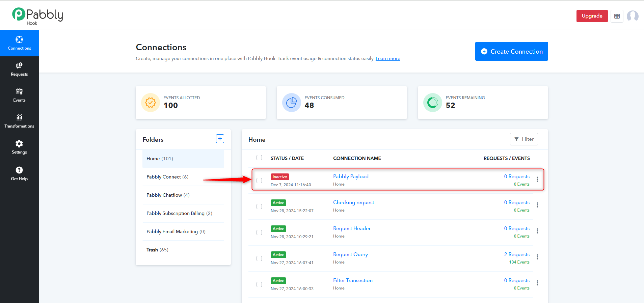Open the apps grid icon
This screenshot has width=644, height=303.
pyautogui.click(x=617, y=16)
